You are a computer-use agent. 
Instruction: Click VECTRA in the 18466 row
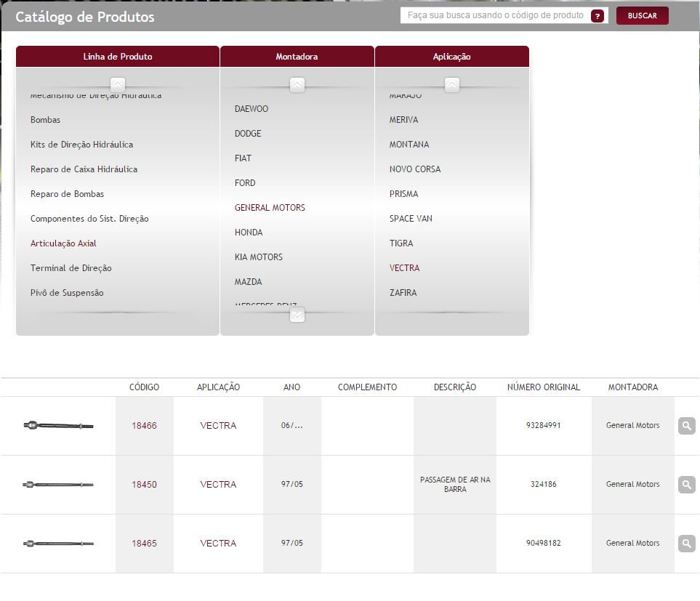click(218, 426)
